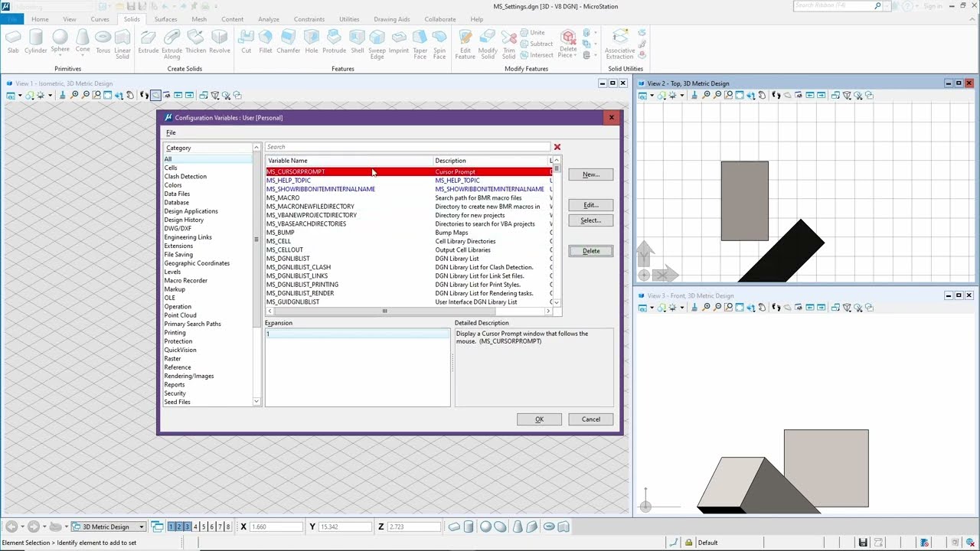
Task: Click the Subtract solids tool
Action: [536, 44]
